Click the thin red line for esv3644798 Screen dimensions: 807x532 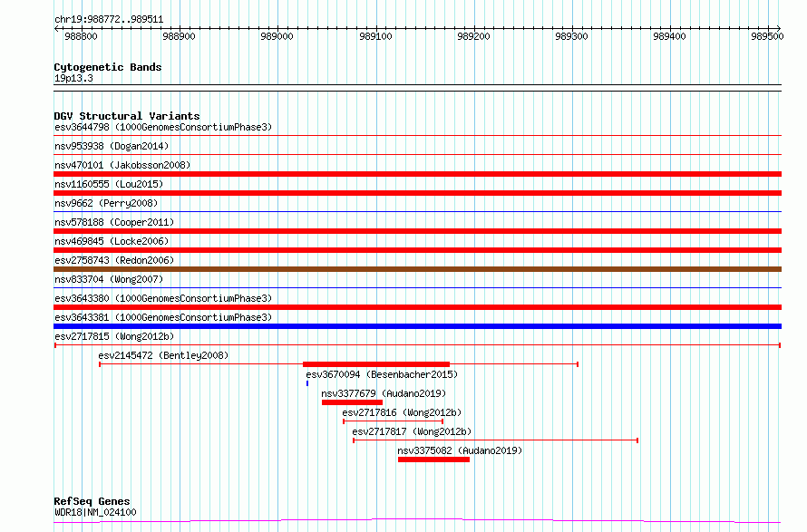point(417,135)
